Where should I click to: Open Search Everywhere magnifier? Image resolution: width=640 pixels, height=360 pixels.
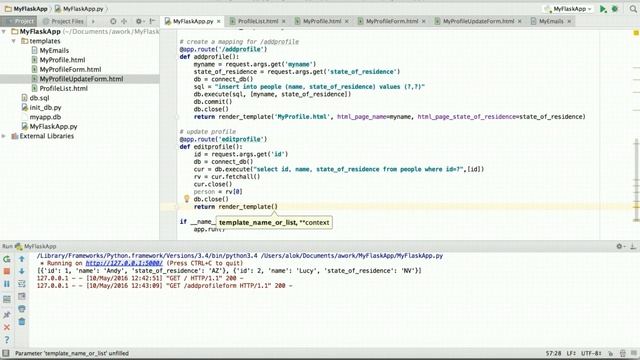(633, 9)
